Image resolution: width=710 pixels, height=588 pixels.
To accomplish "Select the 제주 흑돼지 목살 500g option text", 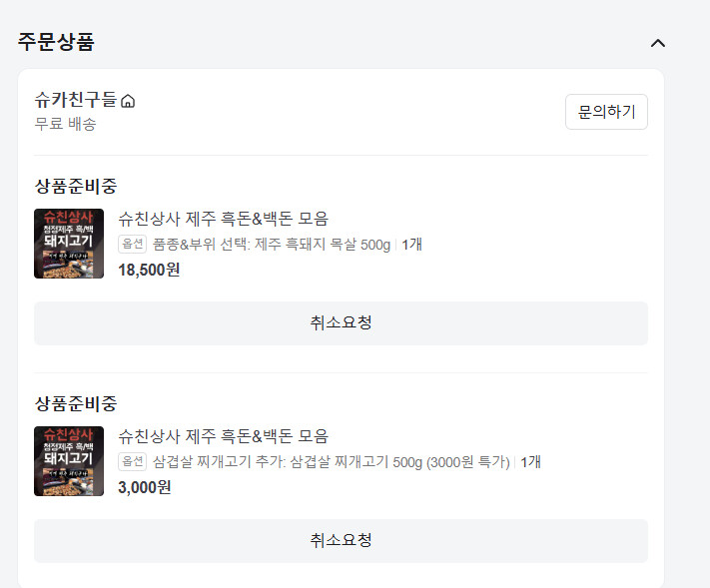I will (x=272, y=245).
